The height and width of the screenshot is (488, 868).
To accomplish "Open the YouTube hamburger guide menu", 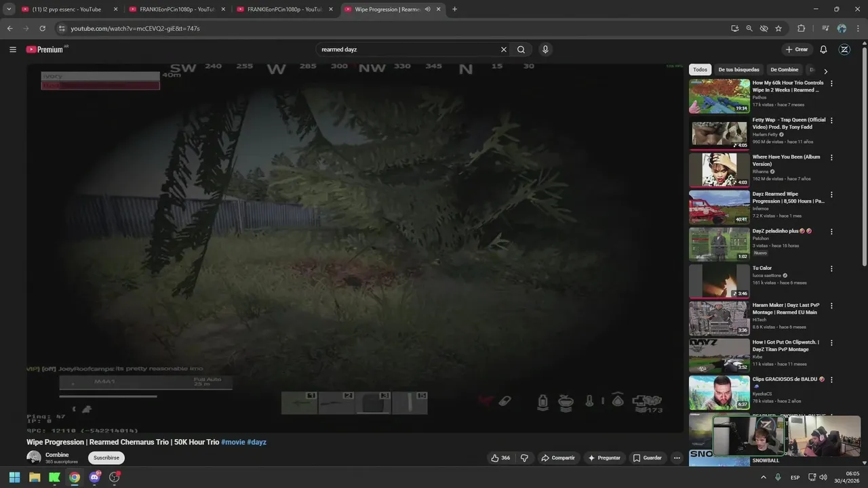I will point(13,49).
